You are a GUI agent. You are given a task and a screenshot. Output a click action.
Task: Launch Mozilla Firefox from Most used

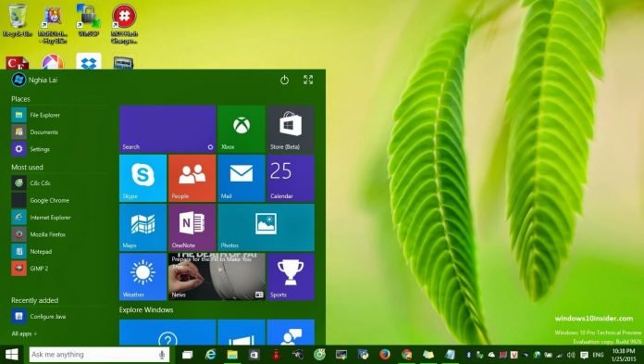[39, 234]
